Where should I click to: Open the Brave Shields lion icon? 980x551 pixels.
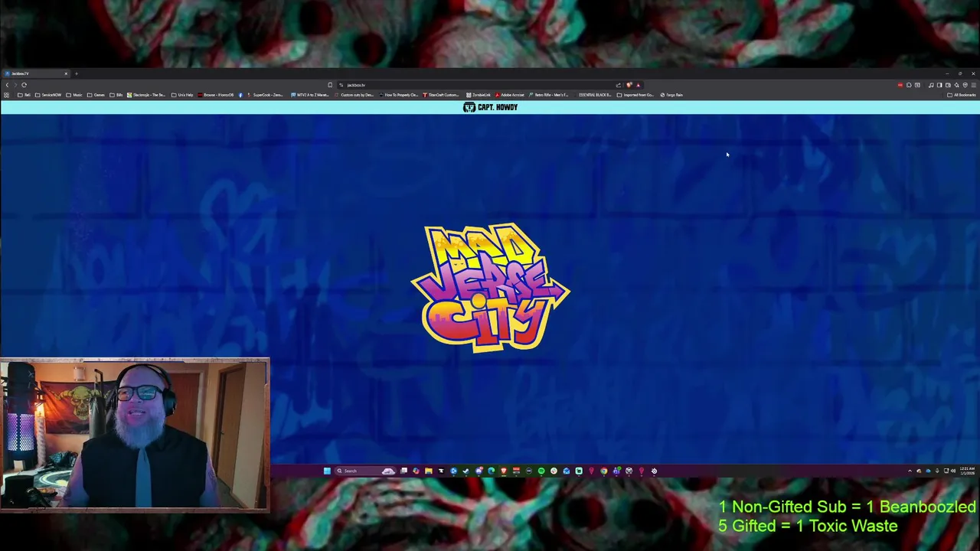tap(629, 85)
